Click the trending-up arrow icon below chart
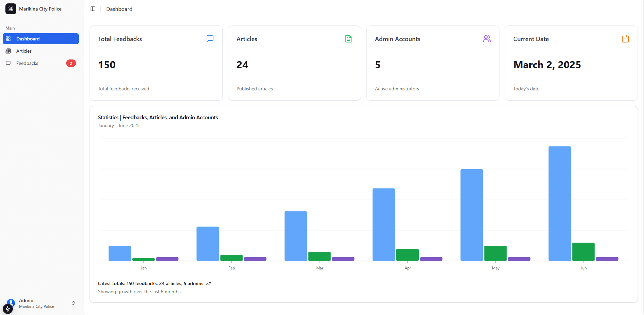This screenshot has width=644, height=315. point(209,284)
